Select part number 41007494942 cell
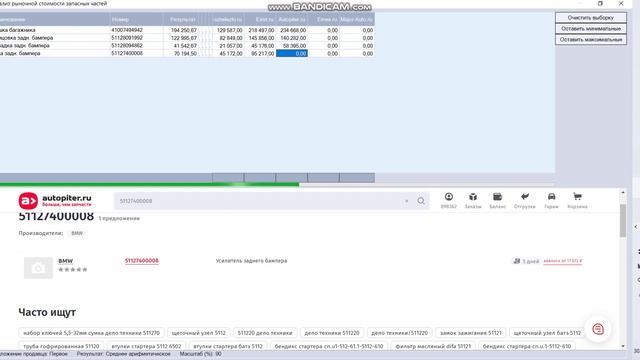 136,30
